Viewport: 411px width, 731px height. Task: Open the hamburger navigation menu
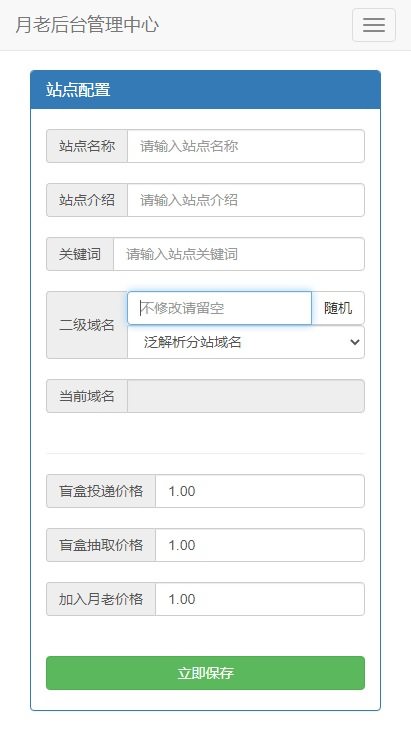click(374, 25)
